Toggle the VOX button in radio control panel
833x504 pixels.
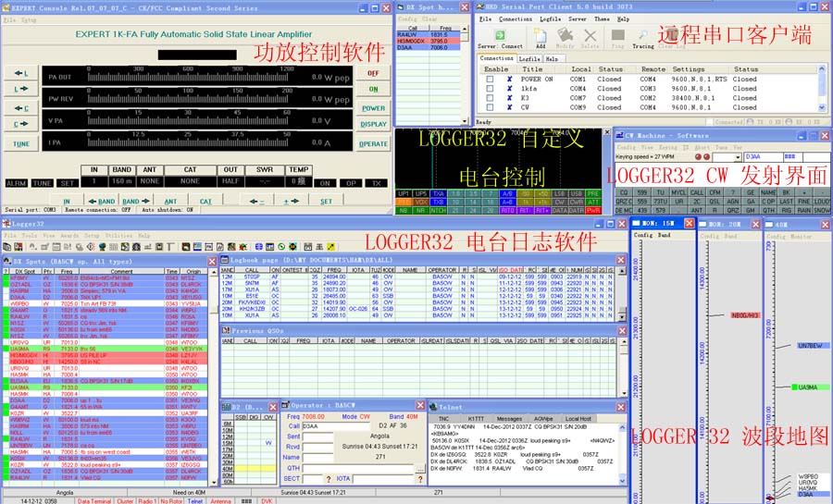click(421, 203)
